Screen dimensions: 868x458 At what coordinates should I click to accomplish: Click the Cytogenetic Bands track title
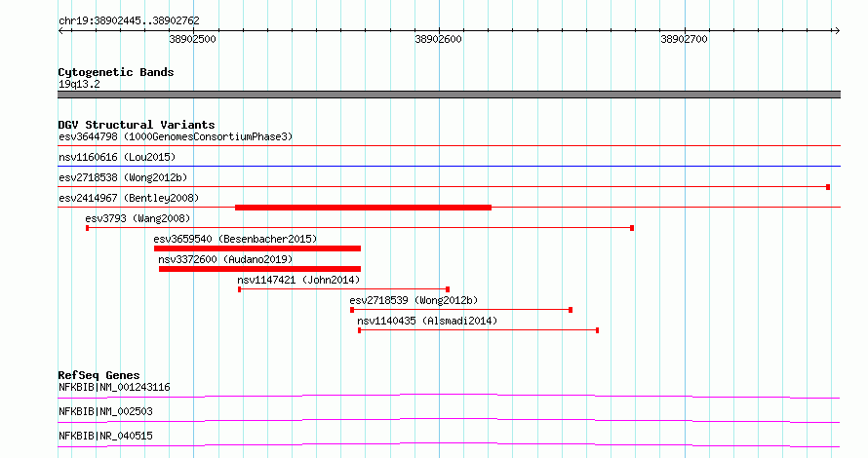[x=116, y=72]
